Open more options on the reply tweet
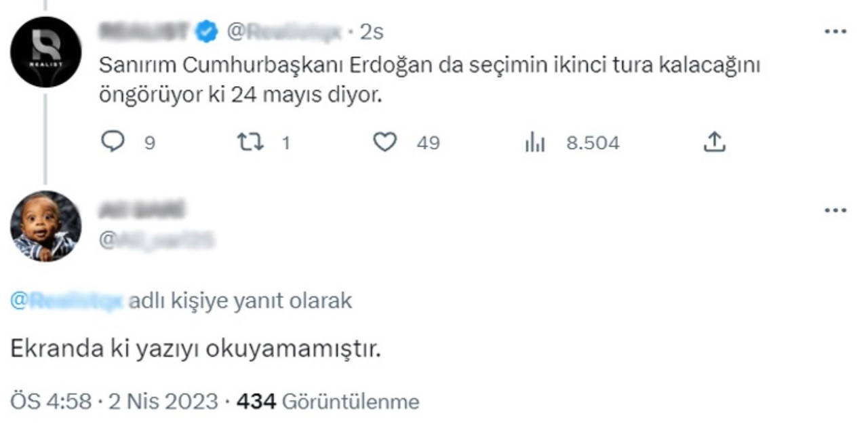Viewport: 868px width, 428px height. [835, 210]
